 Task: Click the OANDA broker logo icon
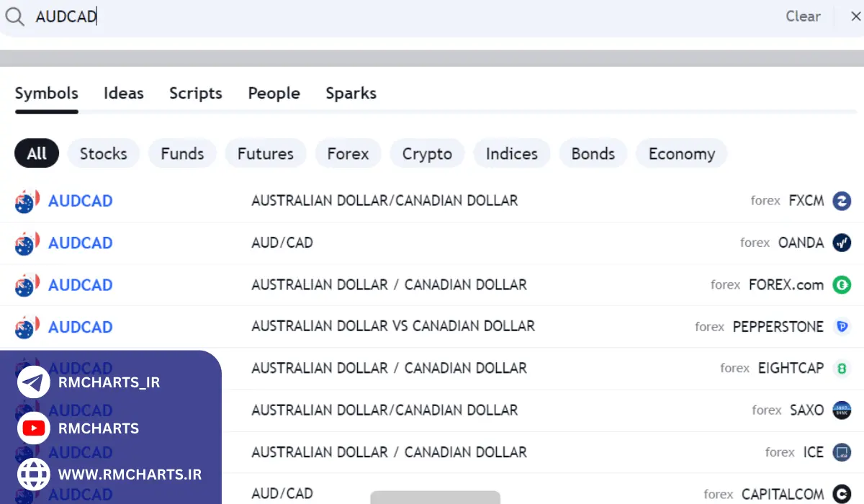(842, 243)
